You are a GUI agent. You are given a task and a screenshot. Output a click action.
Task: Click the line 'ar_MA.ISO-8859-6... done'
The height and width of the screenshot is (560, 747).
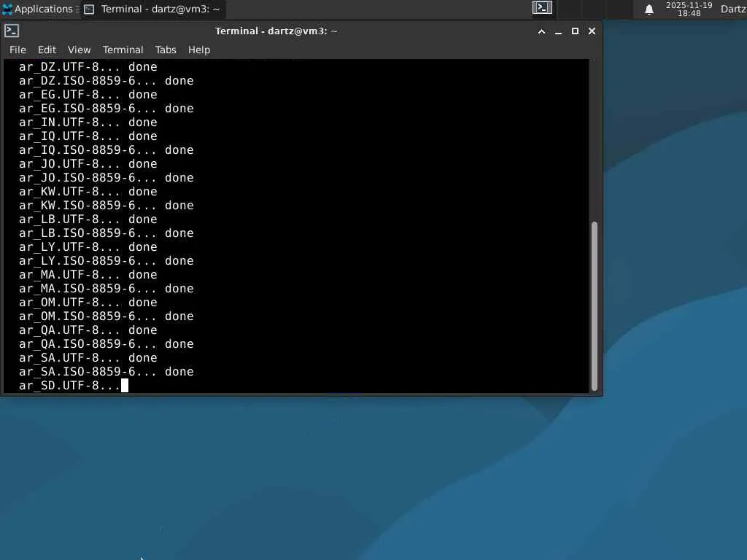click(107, 287)
